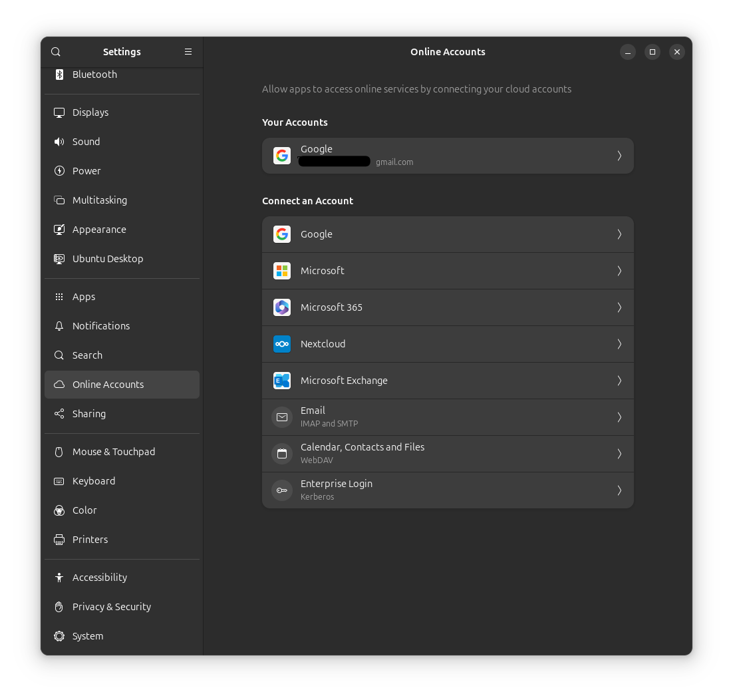
Task: Click the Sound speaker icon
Action: pos(59,142)
